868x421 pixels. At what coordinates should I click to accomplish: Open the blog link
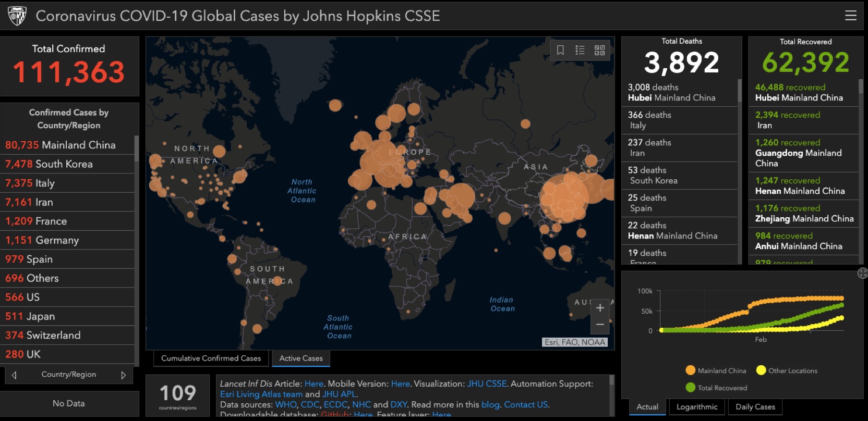click(x=490, y=405)
